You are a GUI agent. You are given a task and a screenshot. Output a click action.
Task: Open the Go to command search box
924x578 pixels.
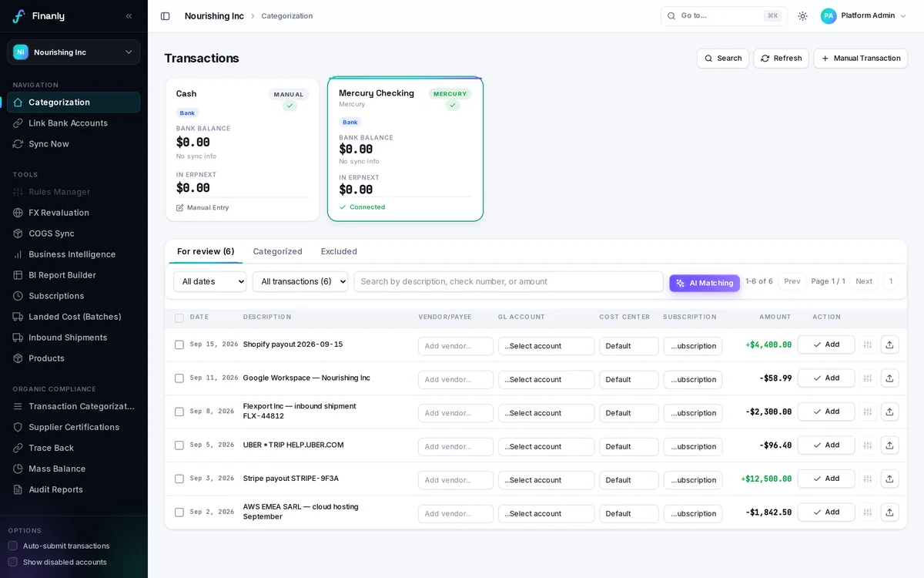pyautogui.click(x=724, y=16)
